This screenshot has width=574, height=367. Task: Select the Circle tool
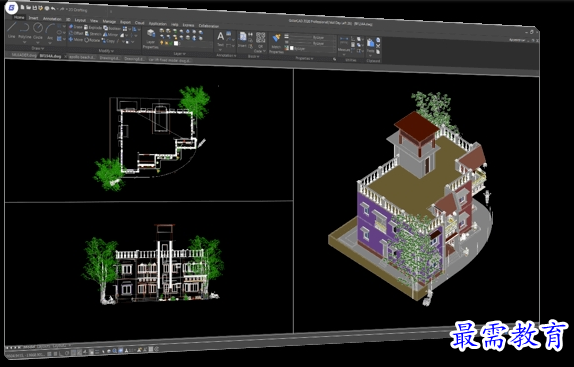[x=38, y=31]
